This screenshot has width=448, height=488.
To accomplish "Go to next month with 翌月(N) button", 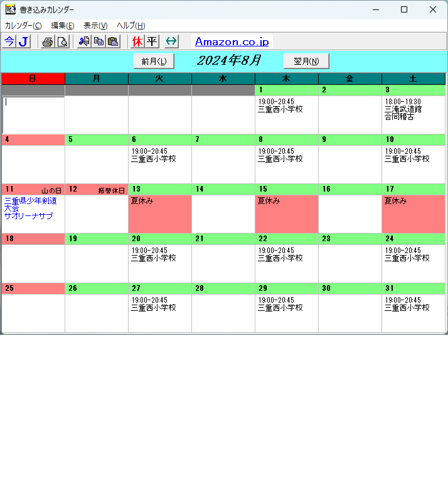I will 306,61.
